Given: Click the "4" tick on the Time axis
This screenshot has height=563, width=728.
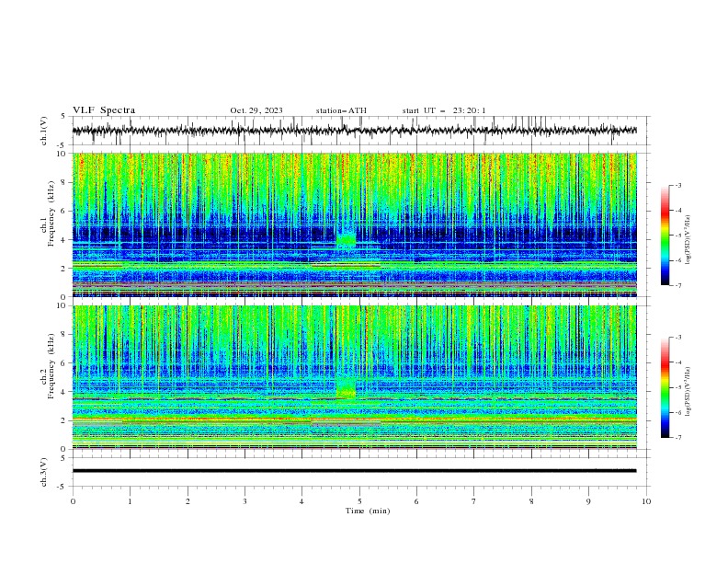Looking at the screenshot, I should click(301, 501).
